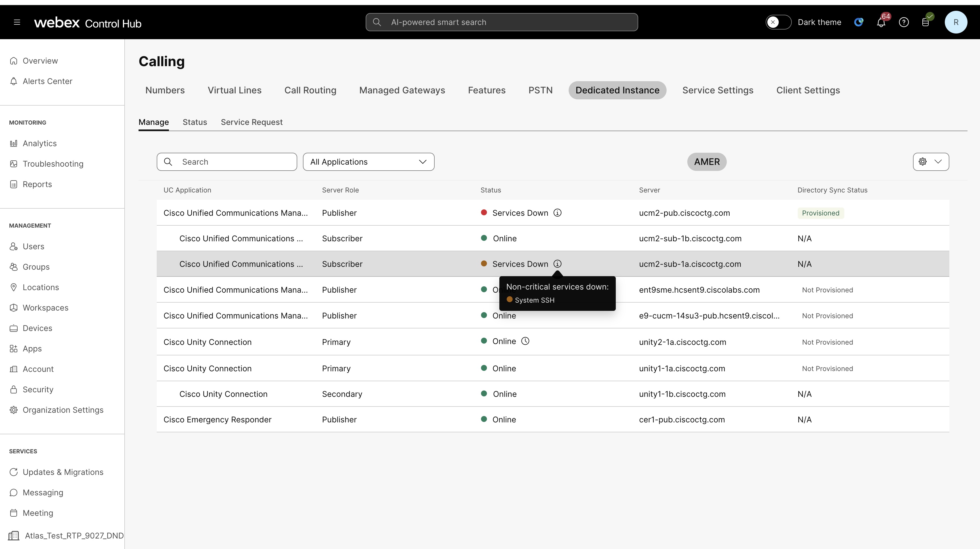Open Reports page
This screenshot has width=980, height=549.
point(37,184)
